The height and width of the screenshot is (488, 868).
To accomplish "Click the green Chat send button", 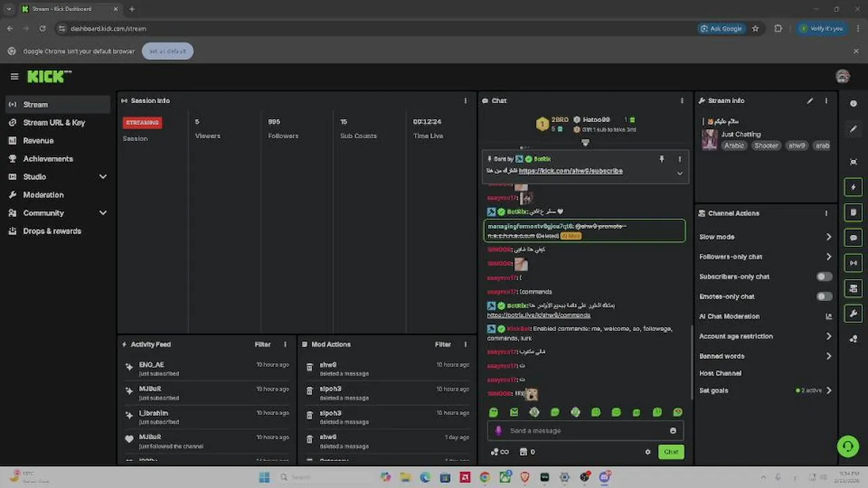I will pos(671,452).
